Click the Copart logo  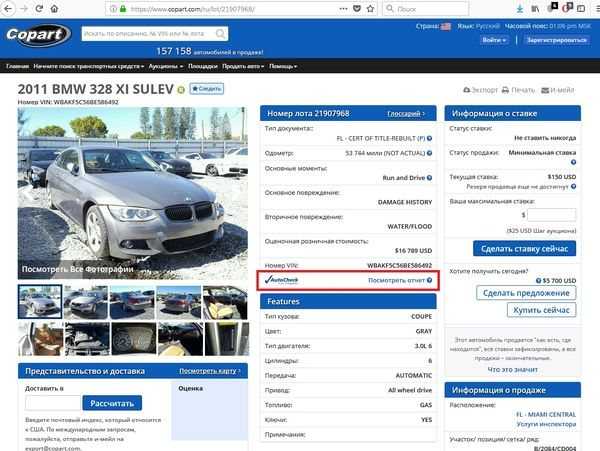pyautogui.click(x=38, y=35)
